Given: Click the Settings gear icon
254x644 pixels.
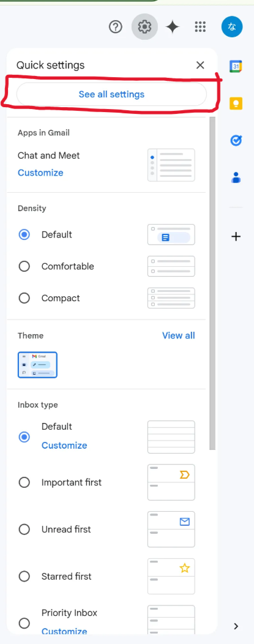Looking at the screenshot, I should point(144,27).
